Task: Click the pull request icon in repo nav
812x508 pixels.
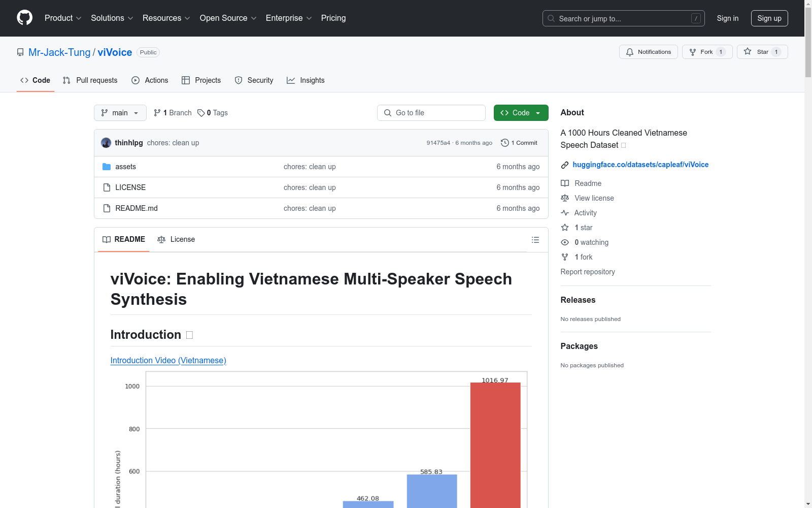Action: point(66,80)
